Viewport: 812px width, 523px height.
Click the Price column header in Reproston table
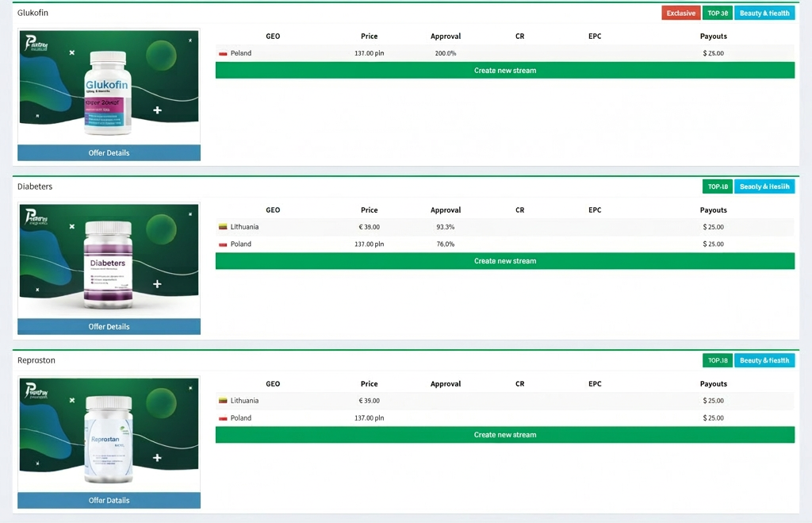tap(370, 383)
